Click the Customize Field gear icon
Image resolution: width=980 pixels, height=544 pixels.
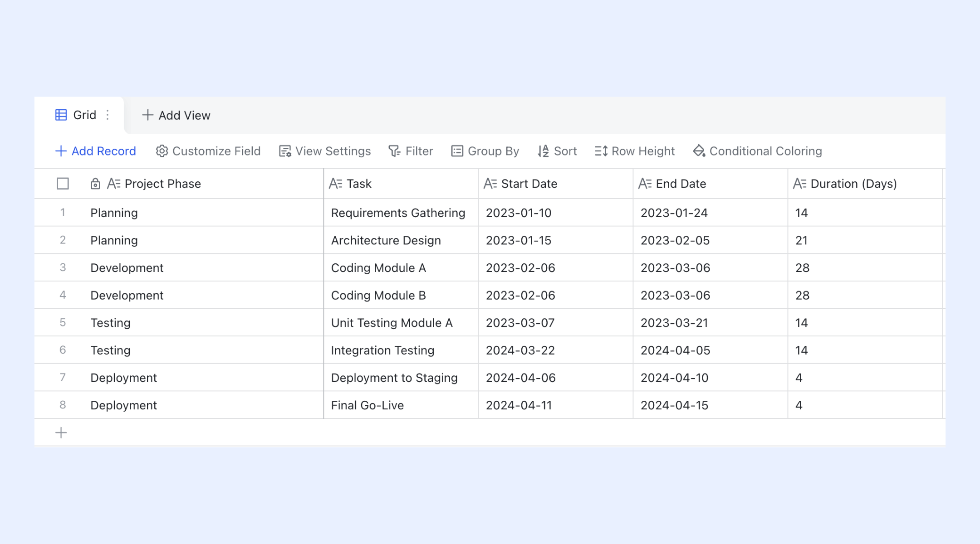[x=162, y=151]
